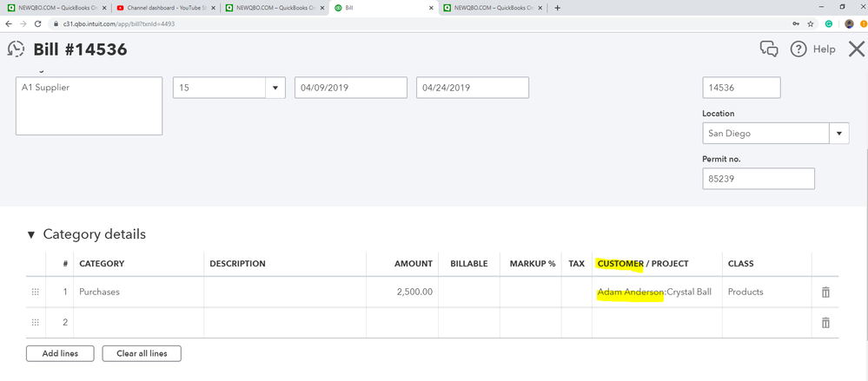
Task: Click the CLASS column header
Action: click(x=740, y=264)
